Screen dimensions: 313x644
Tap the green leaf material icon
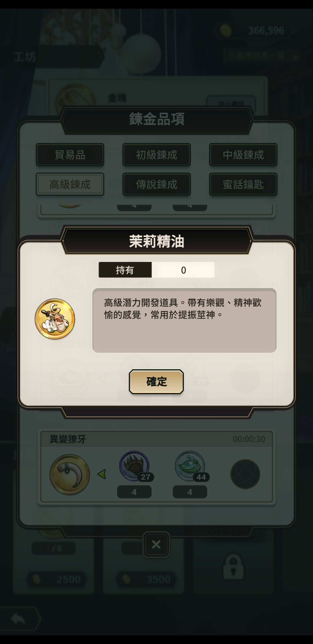[x=190, y=466]
